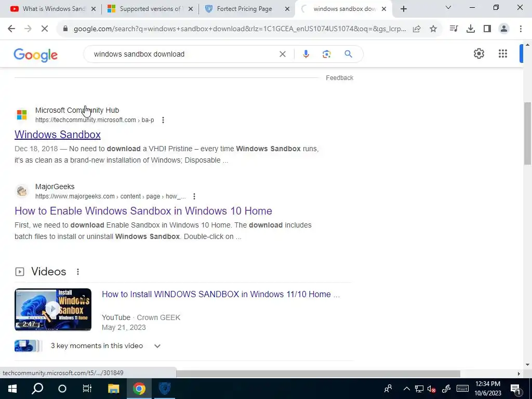Open the Google apps grid
532x399 pixels.
pyautogui.click(x=503, y=54)
